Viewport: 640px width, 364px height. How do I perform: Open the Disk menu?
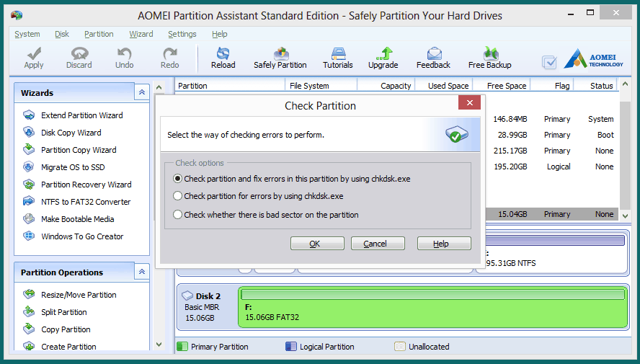point(62,34)
